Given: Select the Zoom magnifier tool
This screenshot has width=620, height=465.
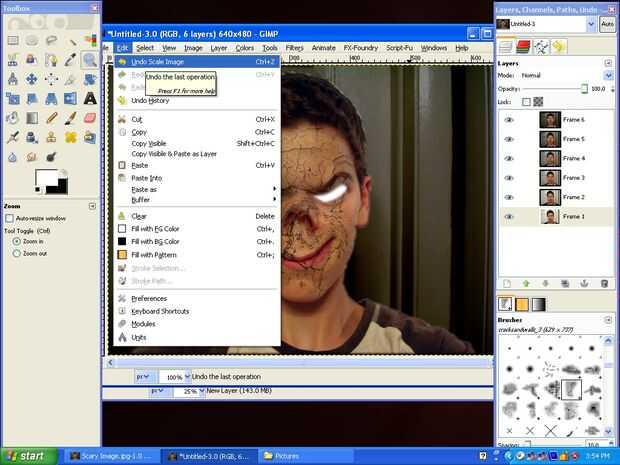Looking at the screenshot, I should [90, 60].
